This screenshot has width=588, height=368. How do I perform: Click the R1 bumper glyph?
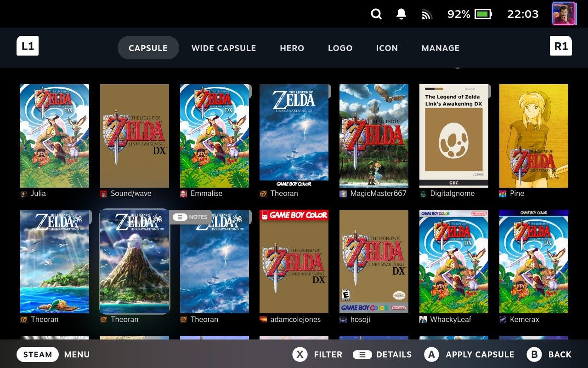[x=561, y=46]
